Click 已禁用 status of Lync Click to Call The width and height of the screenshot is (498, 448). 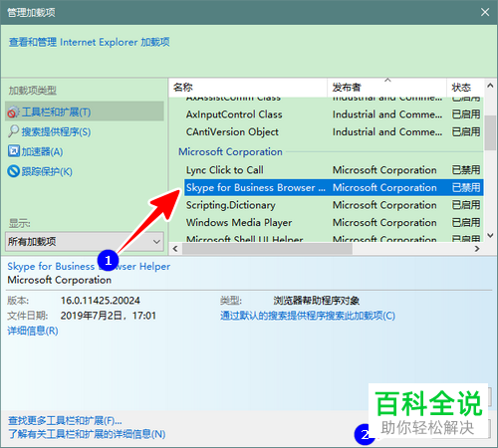(466, 170)
